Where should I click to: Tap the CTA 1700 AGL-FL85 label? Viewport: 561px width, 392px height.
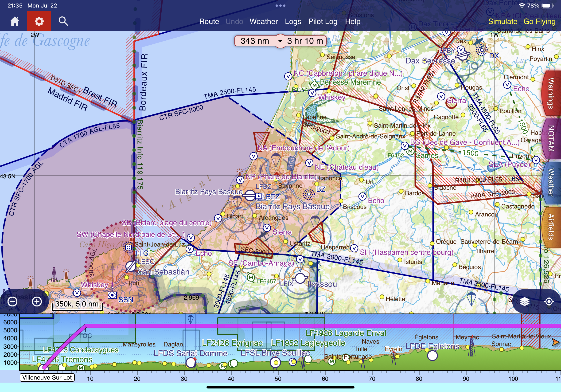(x=90, y=135)
